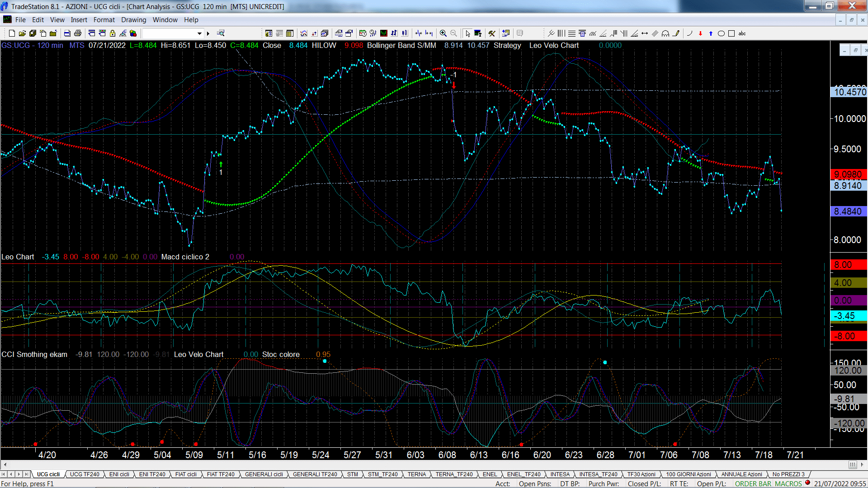
Task: Open the View menu
Action: (57, 20)
